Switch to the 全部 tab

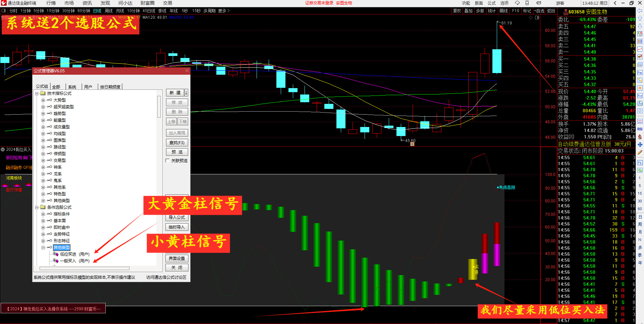[x=56, y=87]
